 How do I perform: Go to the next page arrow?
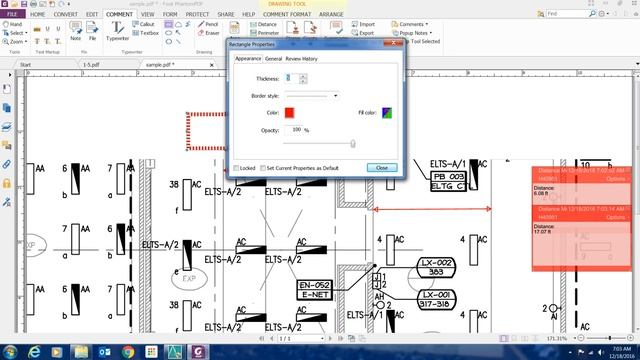pyautogui.click(x=331, y=338)
